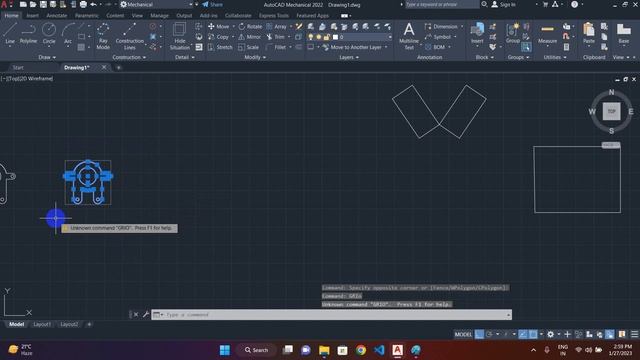This screenshot has height=360, width=640.
Task: Choose the Rotate tool
Action: [x=250, y=27]
